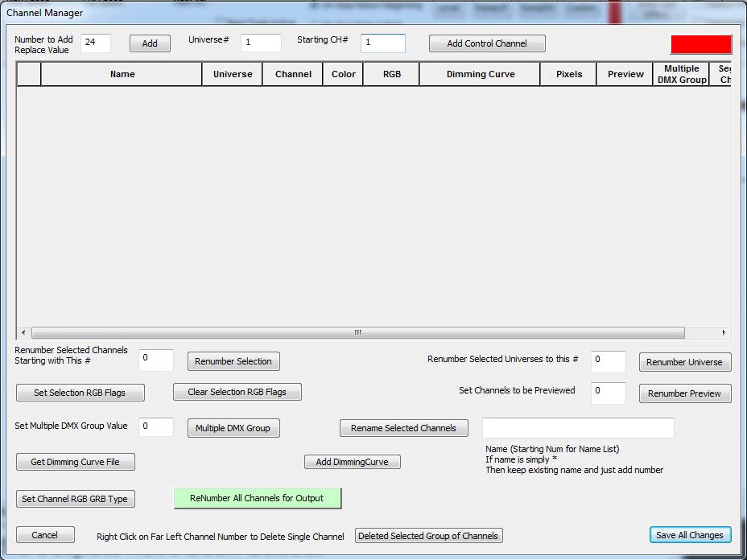The width and height of the screenshot is (747, 560).
Task: Add a control channel
Action: 487,43
